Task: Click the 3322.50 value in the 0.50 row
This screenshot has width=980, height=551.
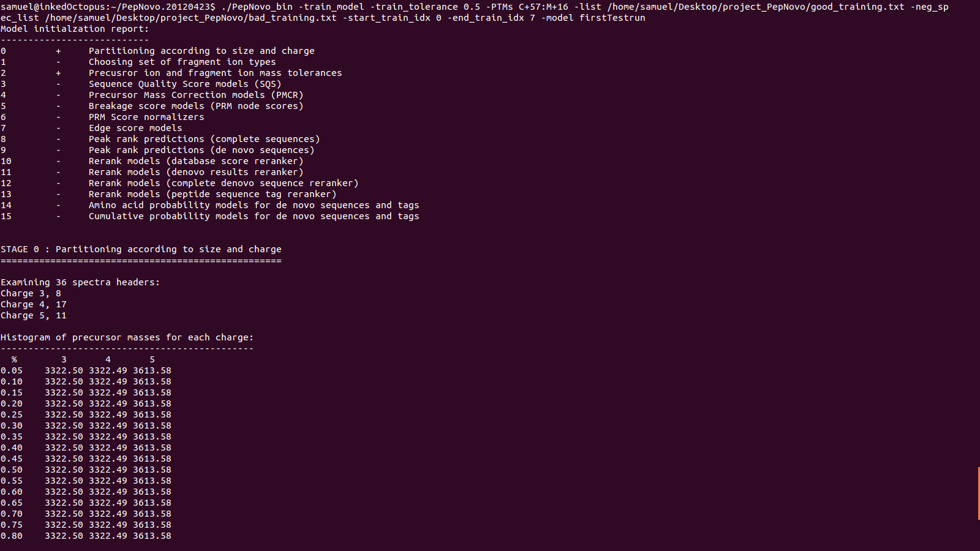Action: pyautogui.click(x=64, y=470)
